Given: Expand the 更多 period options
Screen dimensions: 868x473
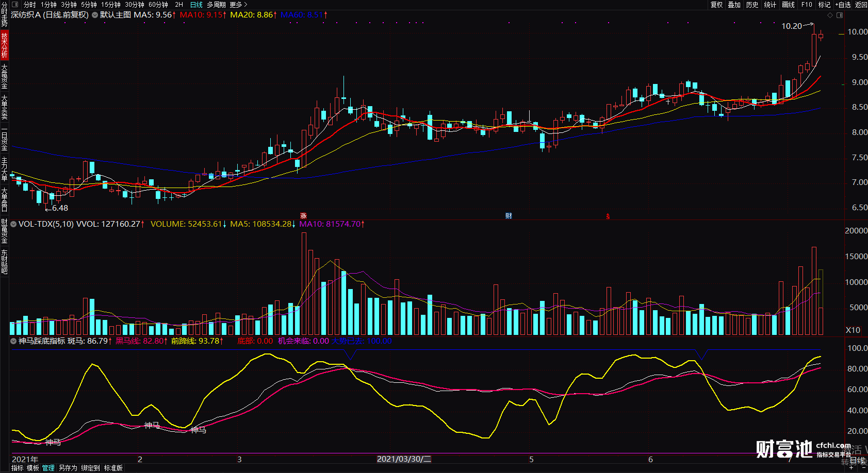Looking at the screenshot, I should coord(238,5).
